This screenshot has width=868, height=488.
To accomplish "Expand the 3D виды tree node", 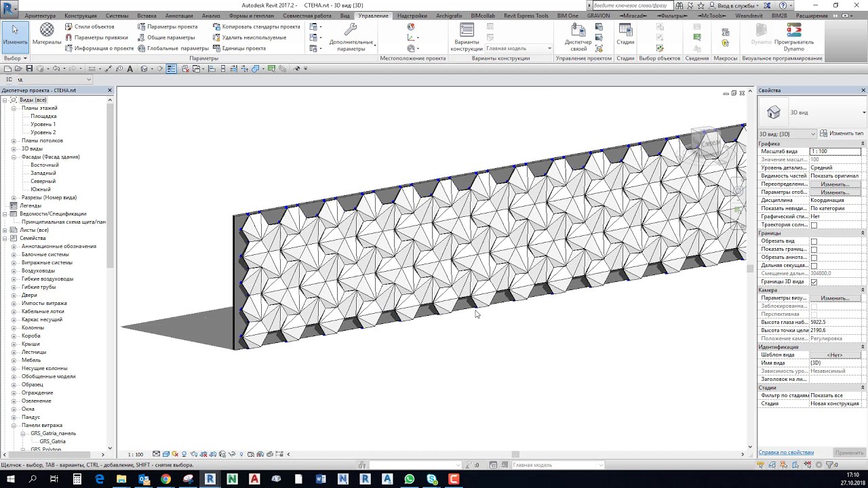I will 14,148.
